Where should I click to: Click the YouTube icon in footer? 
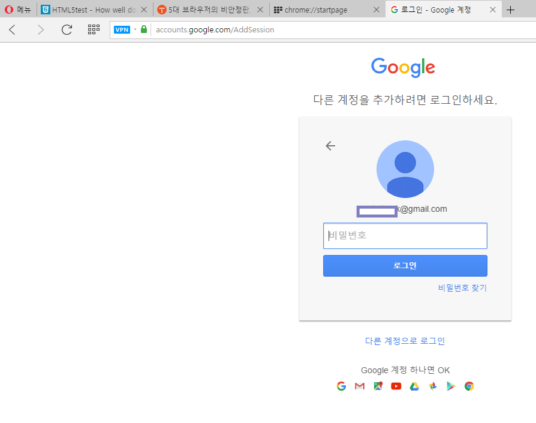pos(396,386)
